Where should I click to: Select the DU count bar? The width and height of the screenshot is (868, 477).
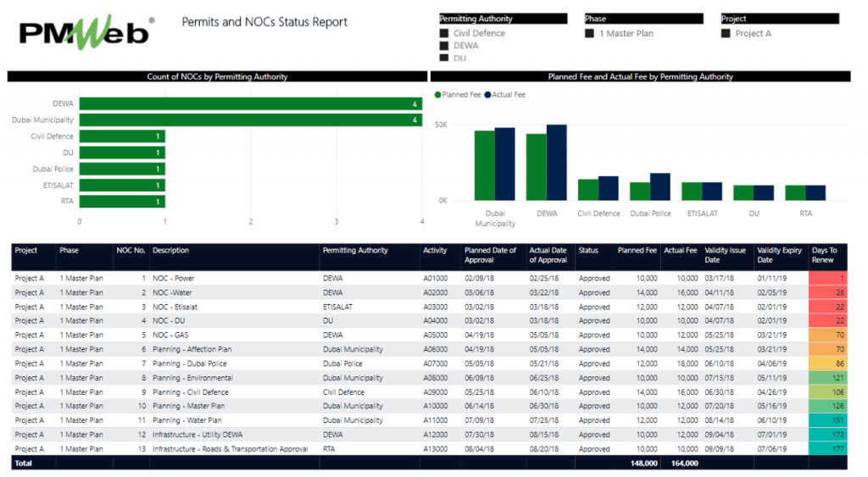point(122,153)
